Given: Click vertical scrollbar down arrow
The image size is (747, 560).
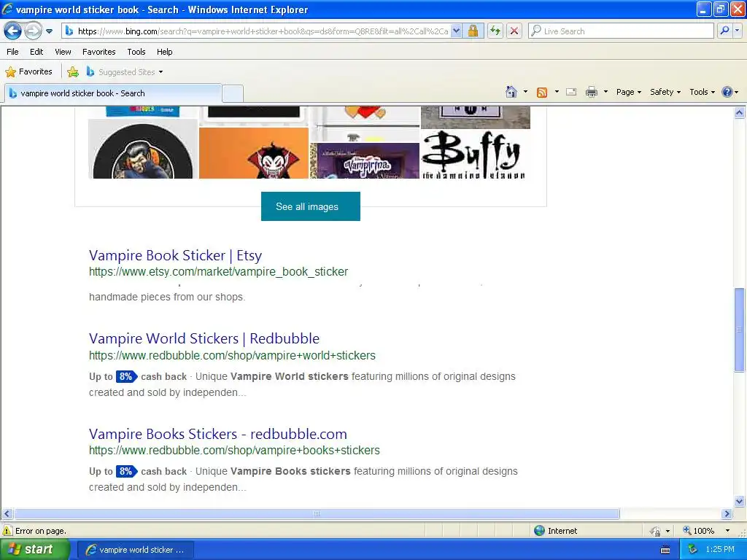Looking at the screenshot, I should (x=740, y=501).
